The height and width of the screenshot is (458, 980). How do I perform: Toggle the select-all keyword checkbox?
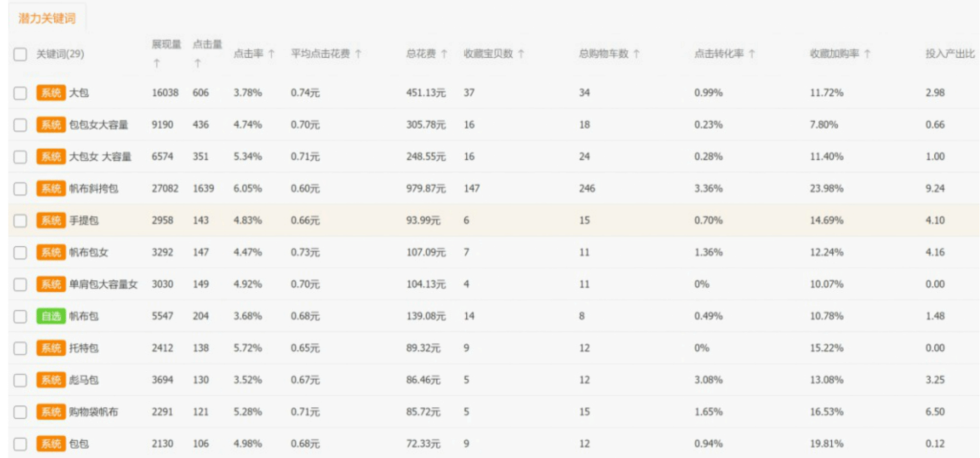click(x=20, y=54)
